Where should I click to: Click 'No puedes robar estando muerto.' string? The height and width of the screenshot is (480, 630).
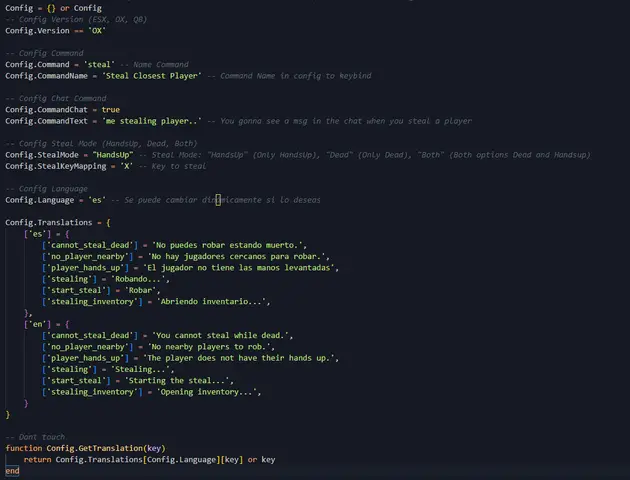pos(227,245)
